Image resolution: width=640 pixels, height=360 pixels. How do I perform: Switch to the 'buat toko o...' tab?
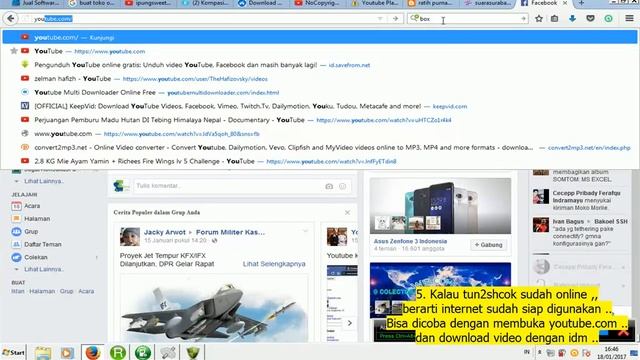pyautogui.click(x=93, y=3)
